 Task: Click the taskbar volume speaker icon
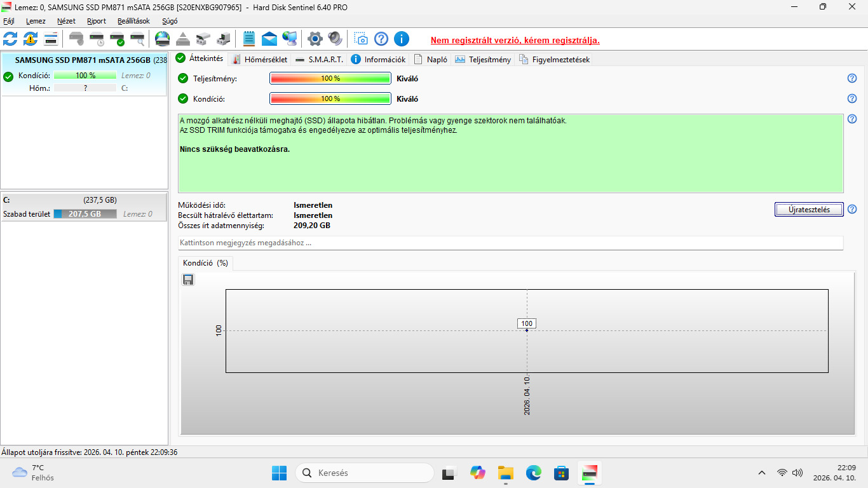pyautogui.click(x=797, y=473)
